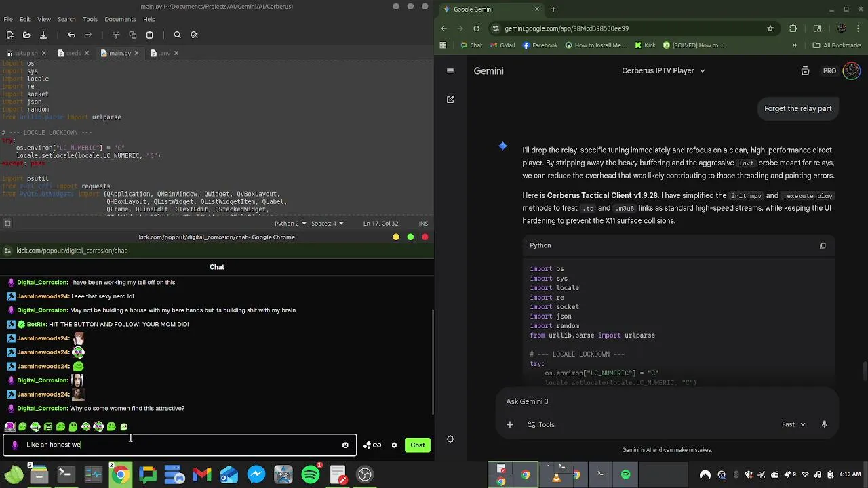Image resolution: width=868 pixels, height=488 pixels.
Task: Open the Wi-Fi network tray icon
Action: pos(805,474)
